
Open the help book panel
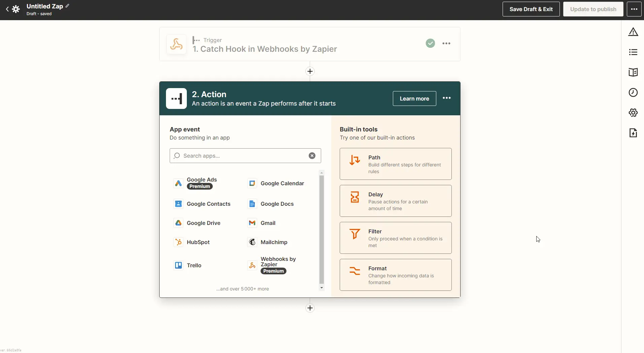pyautogui.click(x=633, y=72)
